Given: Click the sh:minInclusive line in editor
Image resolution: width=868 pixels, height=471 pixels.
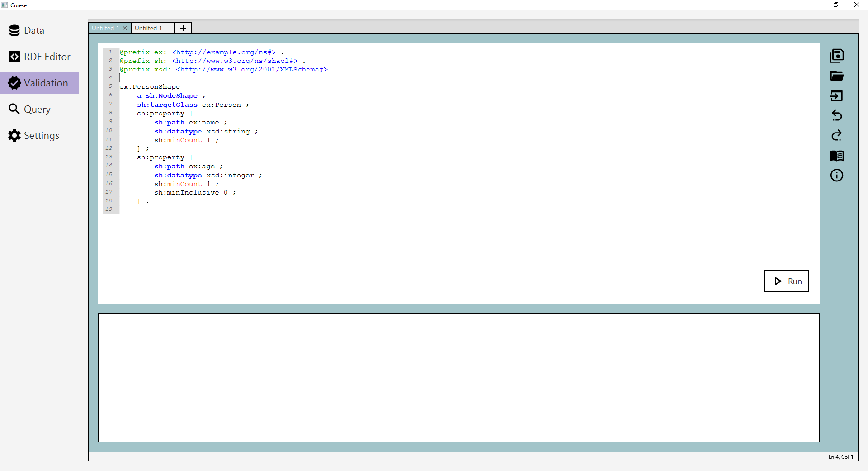Looking at the screenshot, I should pos(193,193).
